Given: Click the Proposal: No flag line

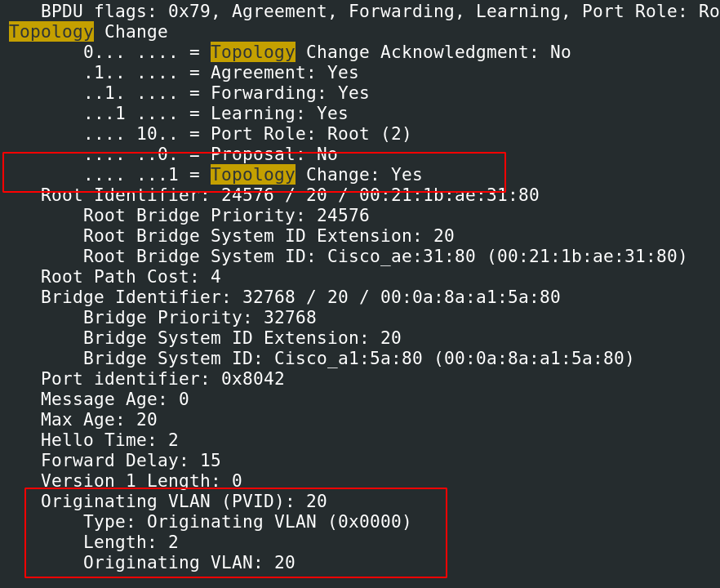Looking at the screenshot, I should (210, 154).
